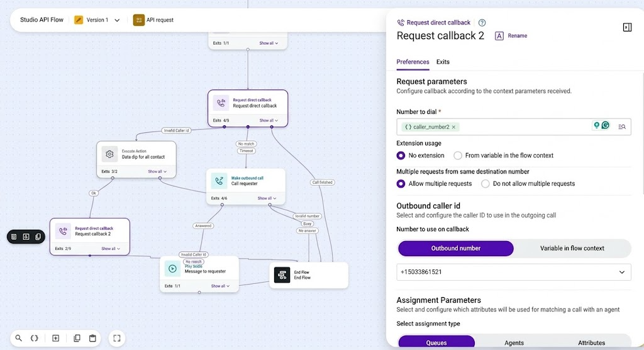Click the Request callback 2 panel heading
Viewport: 644px width, 350px height.
point(440,36)
